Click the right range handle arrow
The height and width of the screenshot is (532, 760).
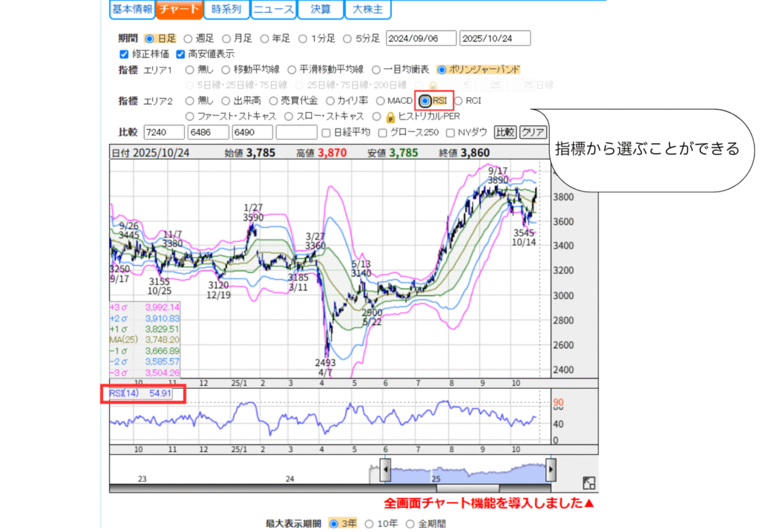(x=551, y=470)
